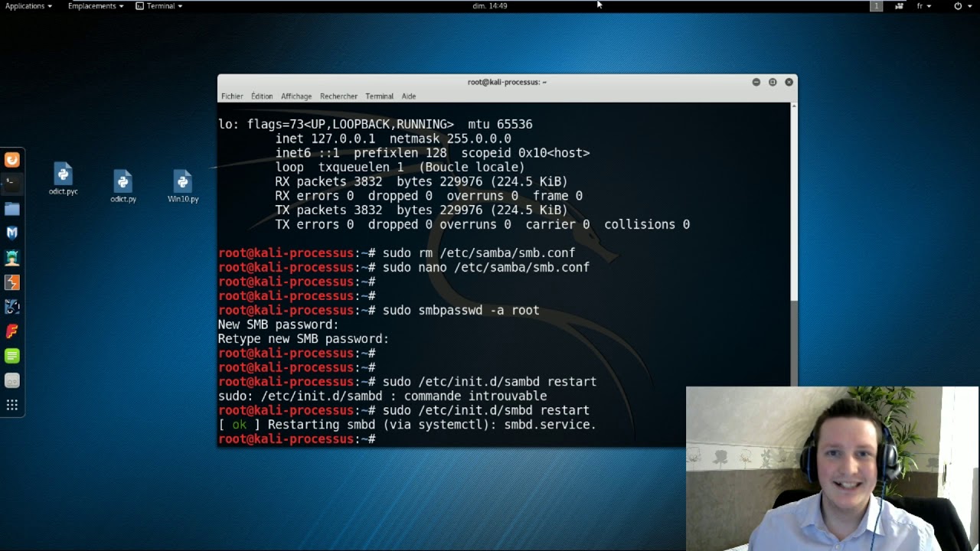
Task: Click the 'commande introuvable' error line
Action: coord(382,396)
